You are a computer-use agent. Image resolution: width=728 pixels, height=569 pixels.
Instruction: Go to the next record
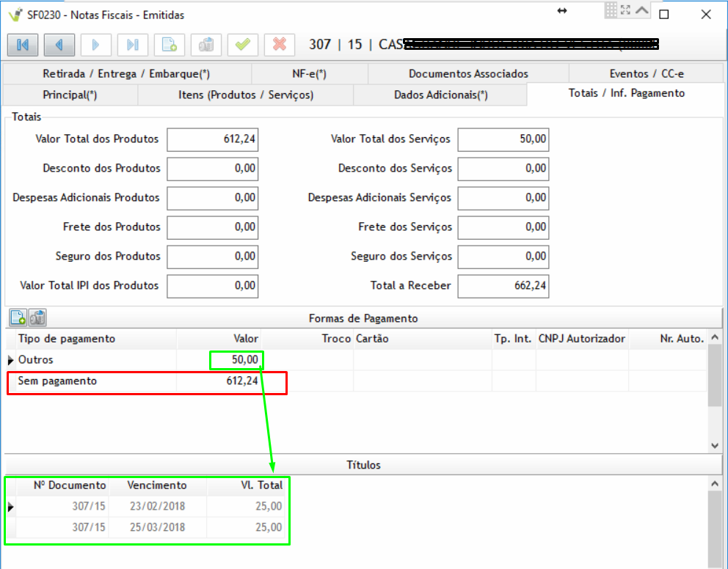96,45
